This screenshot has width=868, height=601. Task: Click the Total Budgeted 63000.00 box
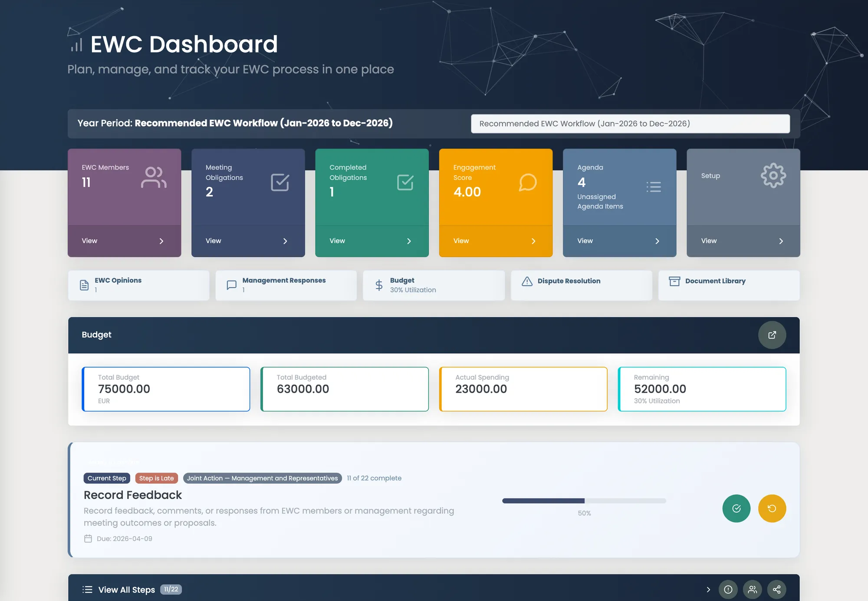tap(345, 389)
